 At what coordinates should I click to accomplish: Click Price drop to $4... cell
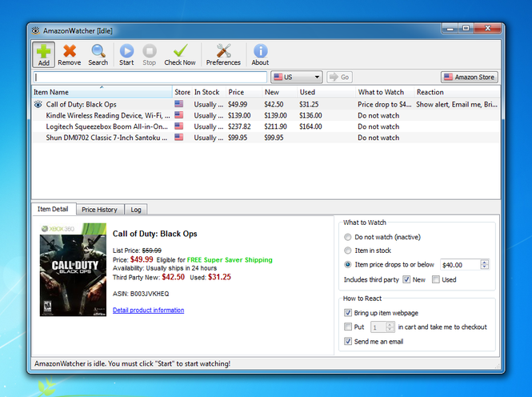pyautogui.click(x=385, y=104)
